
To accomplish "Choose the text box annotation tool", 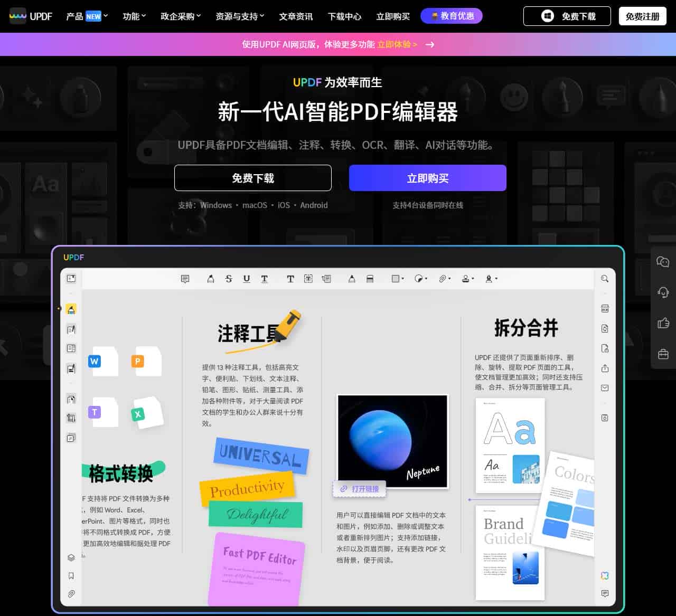I will [308, 279].
